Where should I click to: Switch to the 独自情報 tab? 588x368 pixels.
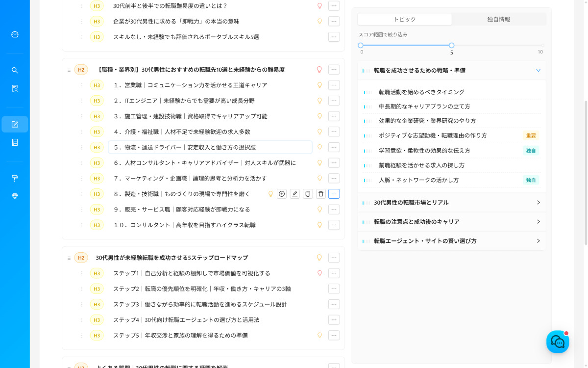tap(498, 19)
